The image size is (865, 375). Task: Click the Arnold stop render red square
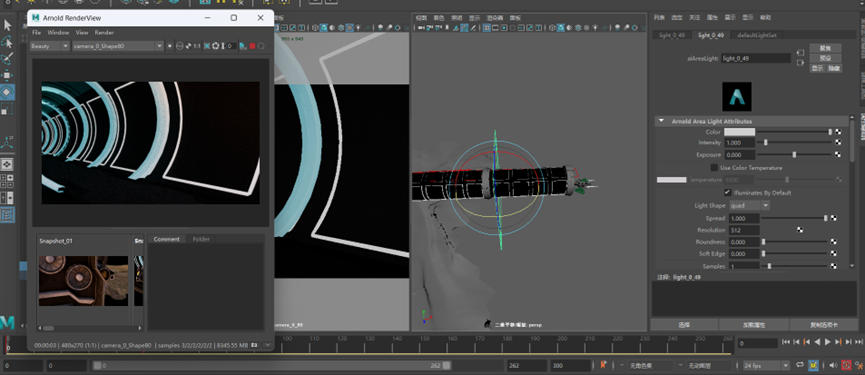(252, 46)
